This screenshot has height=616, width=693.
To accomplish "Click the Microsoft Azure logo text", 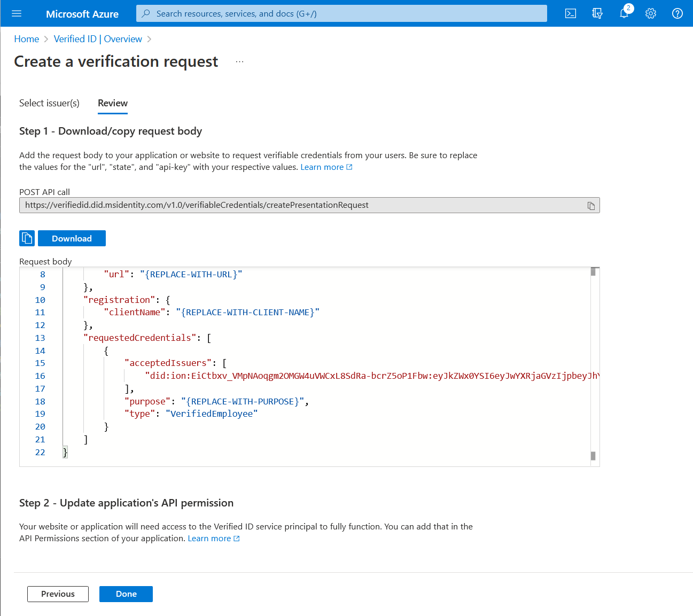I will (x=82, y=14).
